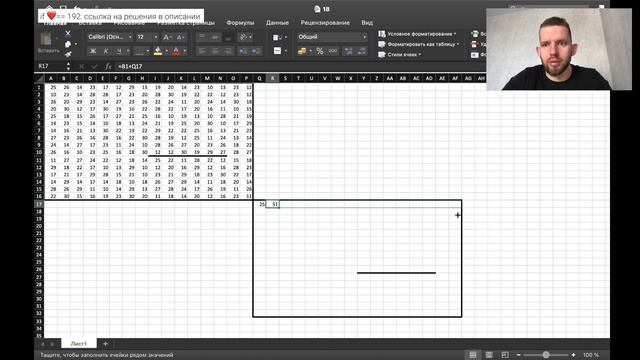The image size is (640, 360).
Task: Align cell text right
Action: 228,51
